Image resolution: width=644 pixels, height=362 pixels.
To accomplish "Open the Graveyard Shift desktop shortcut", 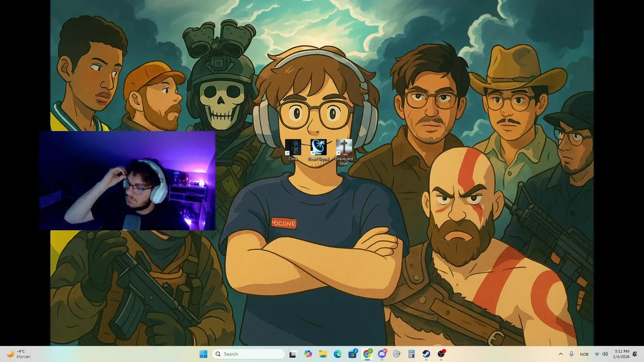I will click(x=344, y=152).
